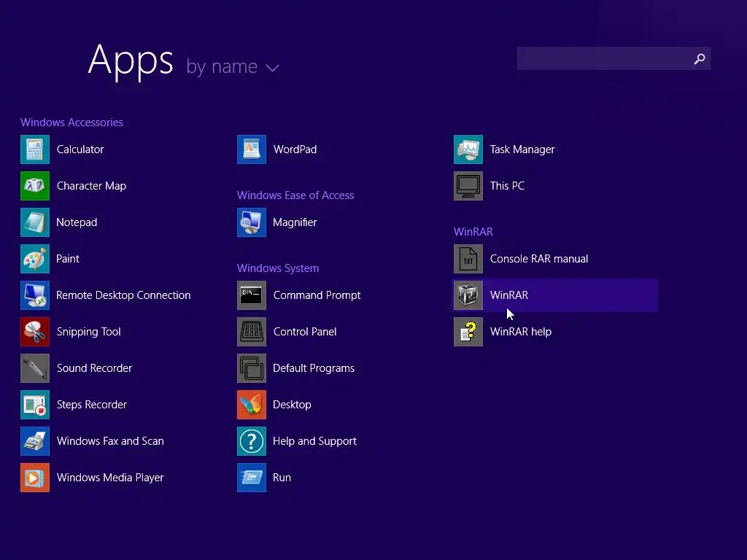Screen dimensions: 747x560
Task: Select the Windows Accessories group header
Action: 71,122
